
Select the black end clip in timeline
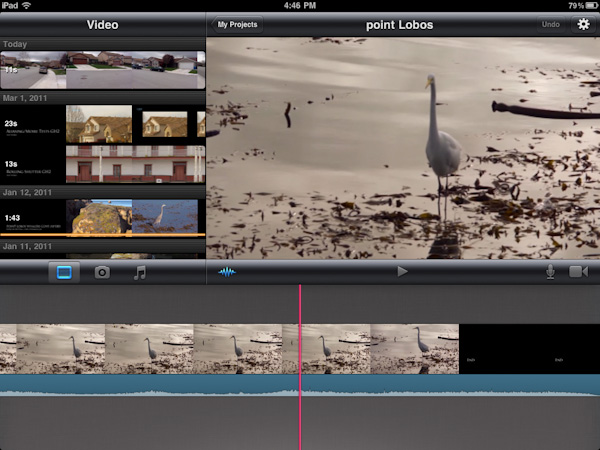tap(529, 349)
